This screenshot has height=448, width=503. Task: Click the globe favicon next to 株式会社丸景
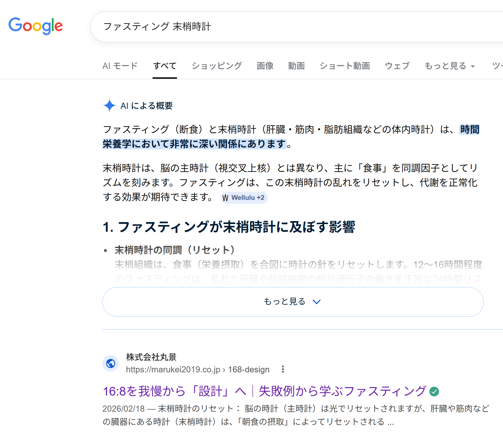click(110, 363)
